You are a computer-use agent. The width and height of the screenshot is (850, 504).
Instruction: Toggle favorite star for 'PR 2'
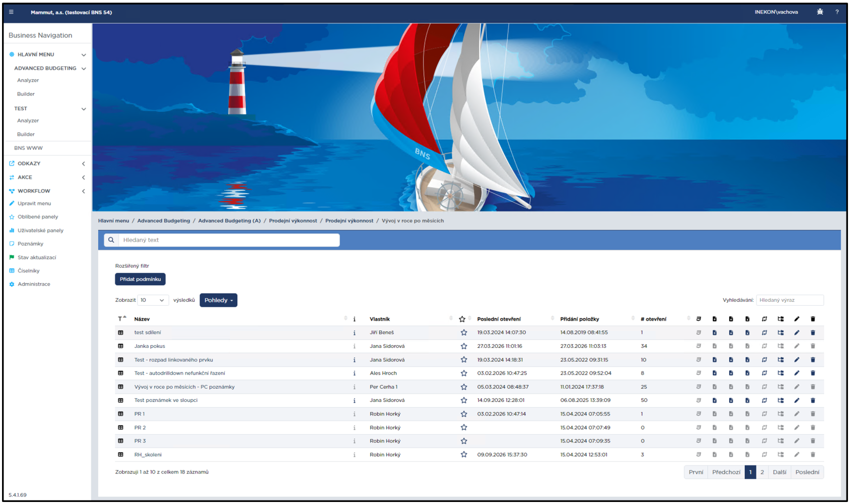click(x=463, y=428)
